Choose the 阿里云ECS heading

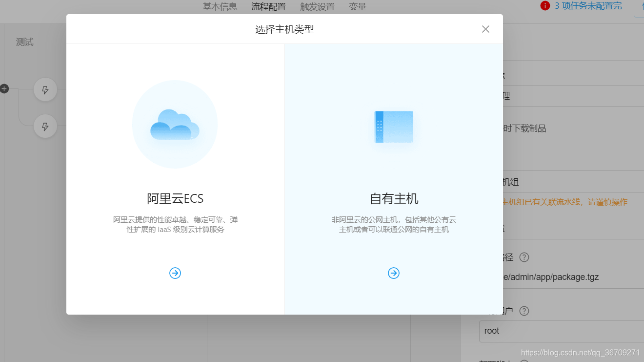coord(175,199)
